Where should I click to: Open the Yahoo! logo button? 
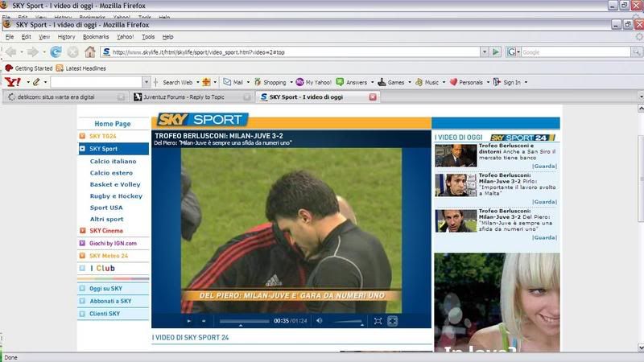coord(13,82)
